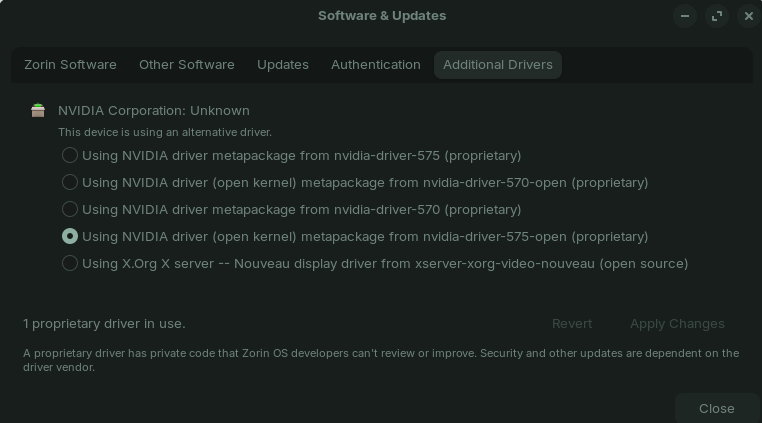The height and width of the screenshot is (423, 762).
Task: Click the proprietary driver disclaimer paragraph
Action: click(381, 360)
